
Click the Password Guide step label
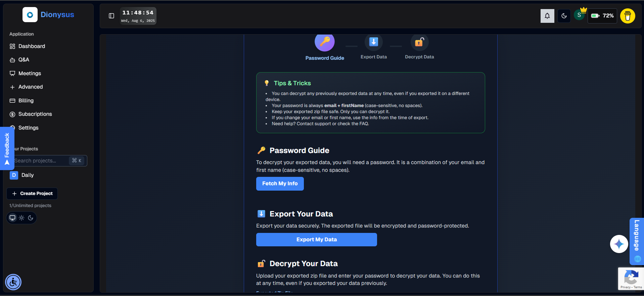325,58
